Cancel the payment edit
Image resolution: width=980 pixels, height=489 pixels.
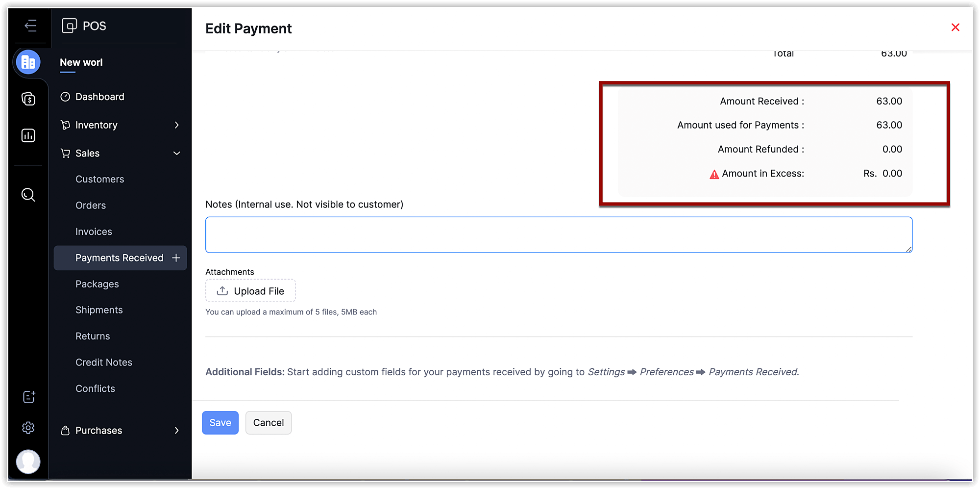269,422
